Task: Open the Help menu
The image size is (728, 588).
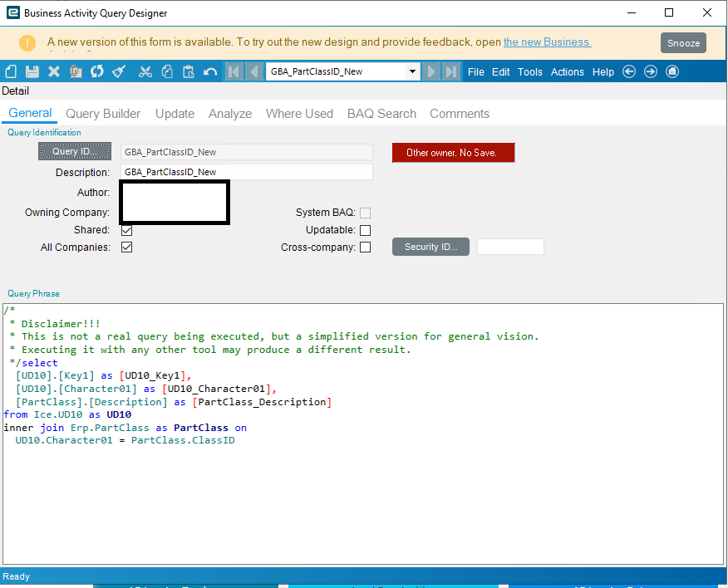Action: 603,72
